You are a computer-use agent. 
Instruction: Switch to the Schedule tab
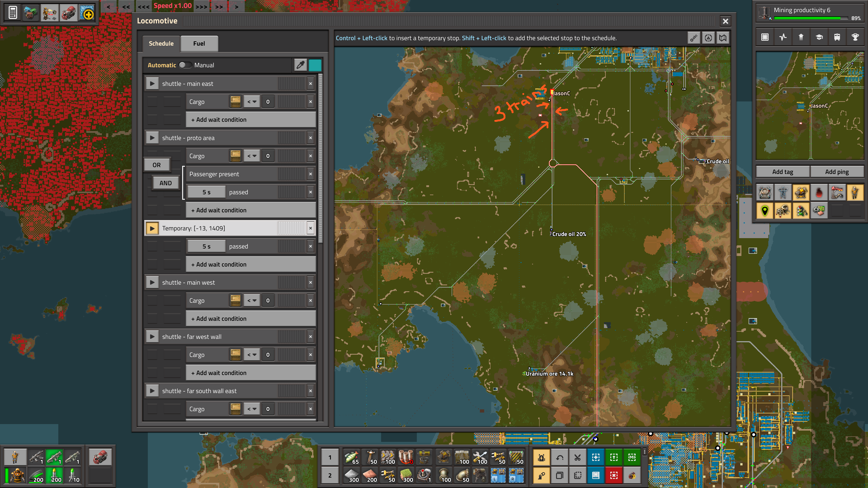(161, 43)
